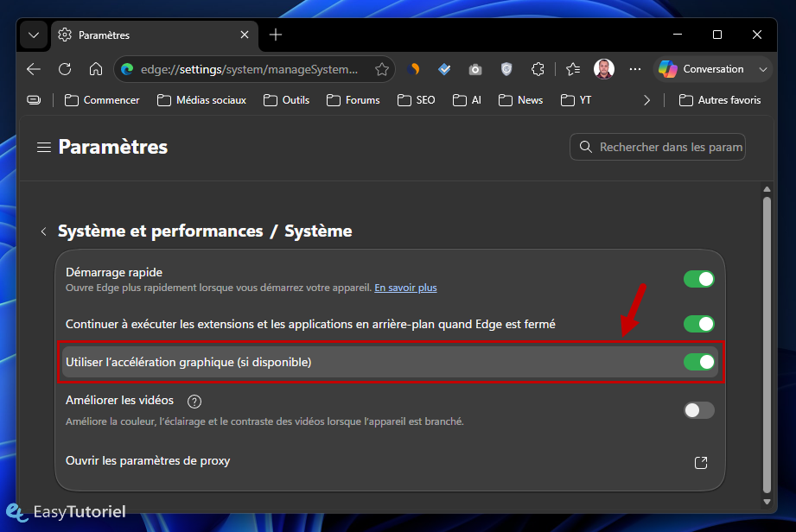The height and width of the screenshot is (532, 796).
Task: Turn off accélération graphique toggle
Action: 698,362
